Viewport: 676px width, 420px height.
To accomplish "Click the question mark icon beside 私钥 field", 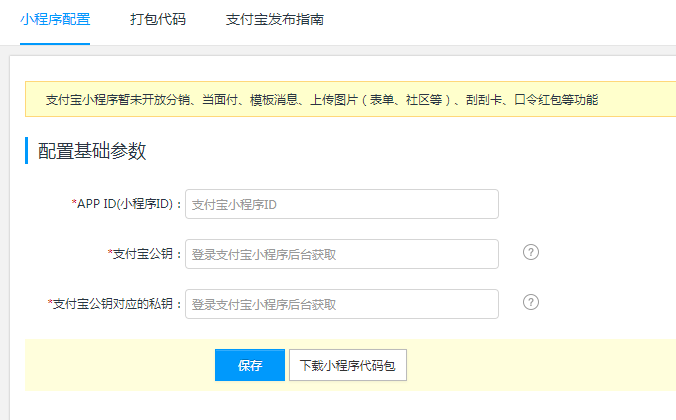I will [531, 302].
